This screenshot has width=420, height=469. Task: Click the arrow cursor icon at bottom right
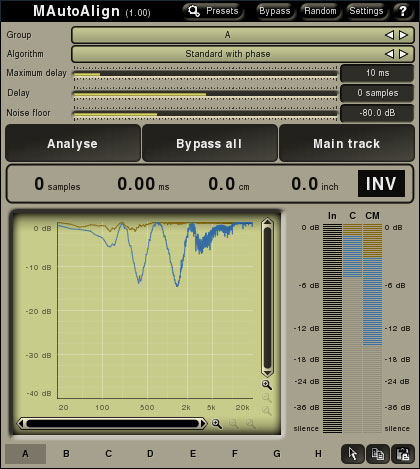[x=353, y=454]
